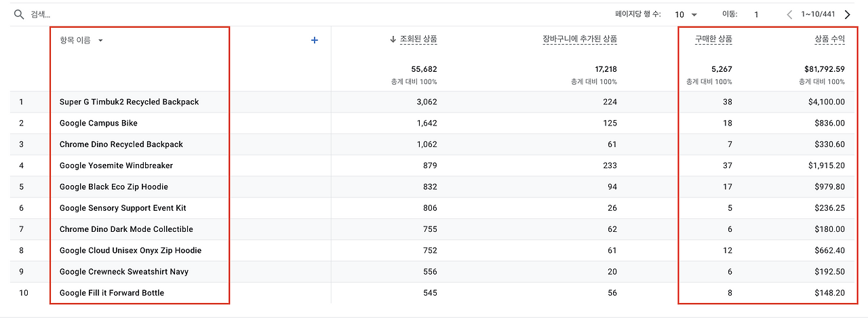The height and width of the screenshot is (318, 868).
Task: Click the $662.40 revenue cell
Action: click(x=830, y=250)
